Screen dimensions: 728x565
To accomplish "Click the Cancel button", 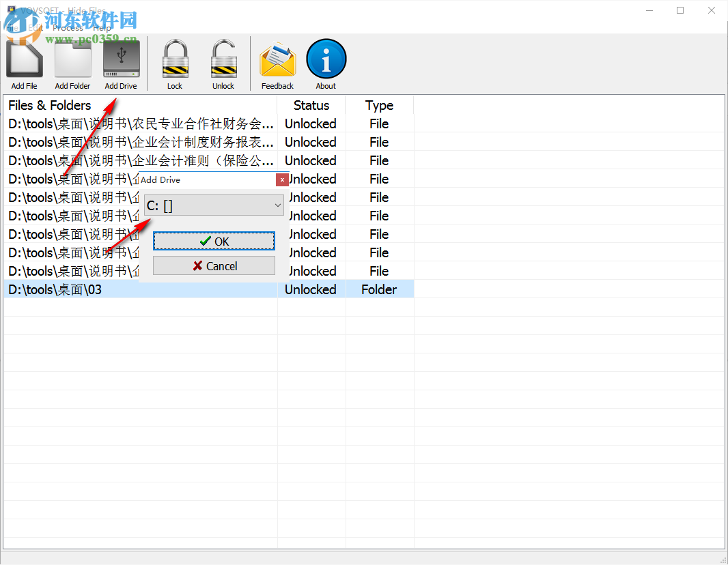I will click(x=214, y=265).
